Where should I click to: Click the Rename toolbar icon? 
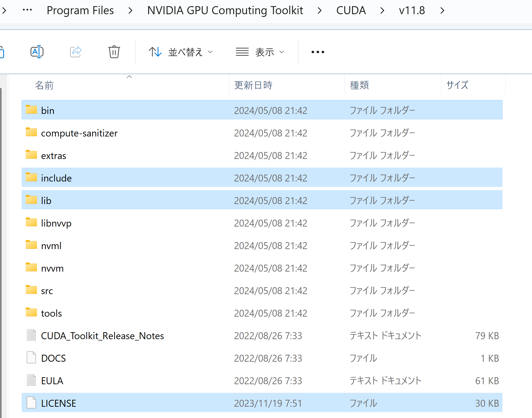pos(37,52)
